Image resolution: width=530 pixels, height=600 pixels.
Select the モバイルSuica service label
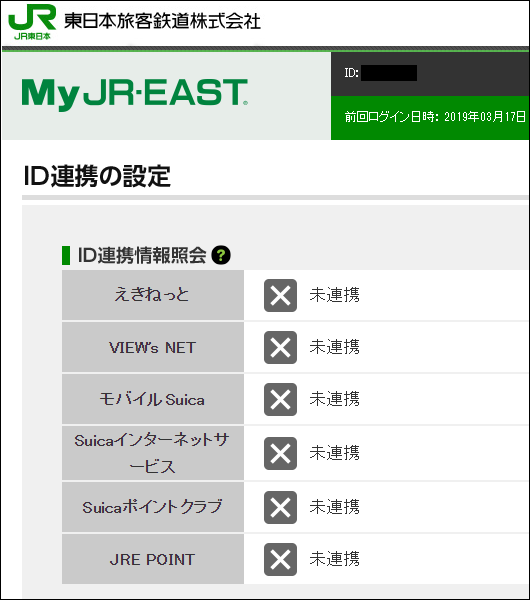point(152,399)
